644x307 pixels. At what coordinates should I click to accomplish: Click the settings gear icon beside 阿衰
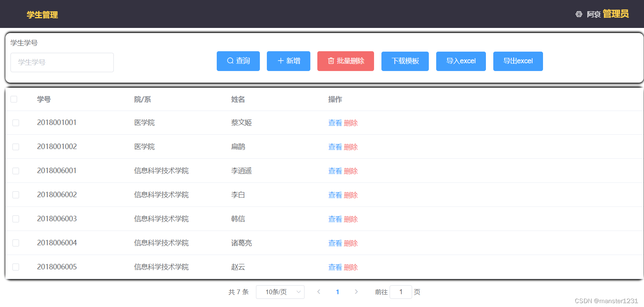(579, 14)
